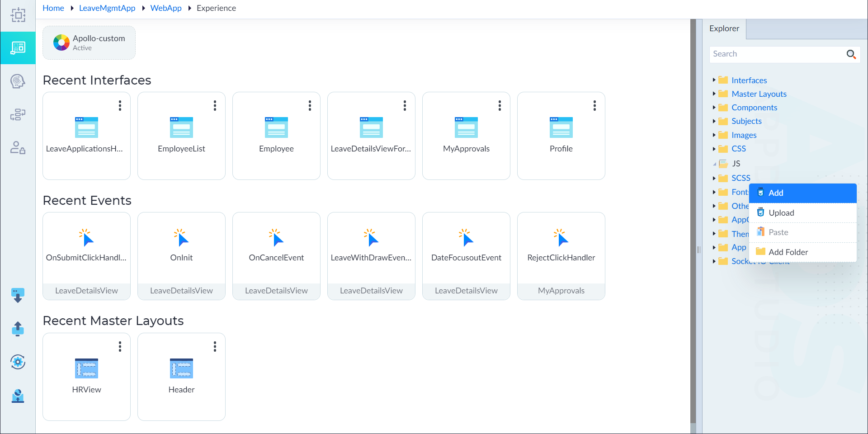Open the AI head sidebar icon
Image resolution: width=868 pixels, height=434 pixels.
click(18, 81)
